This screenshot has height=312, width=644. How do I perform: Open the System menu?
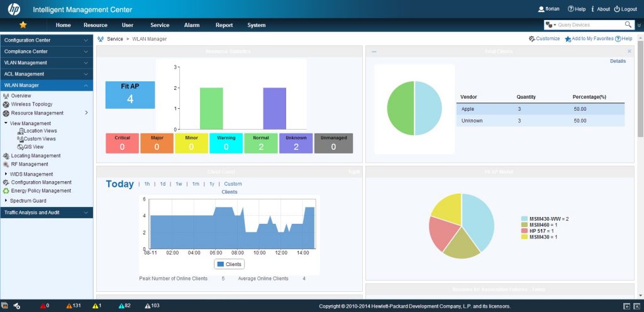tap(257, 25)
